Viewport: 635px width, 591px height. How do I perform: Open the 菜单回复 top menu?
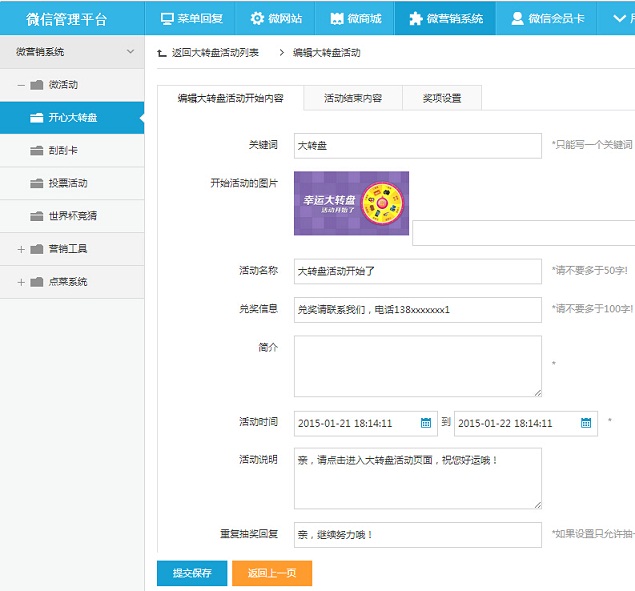[x=191, y=18]
